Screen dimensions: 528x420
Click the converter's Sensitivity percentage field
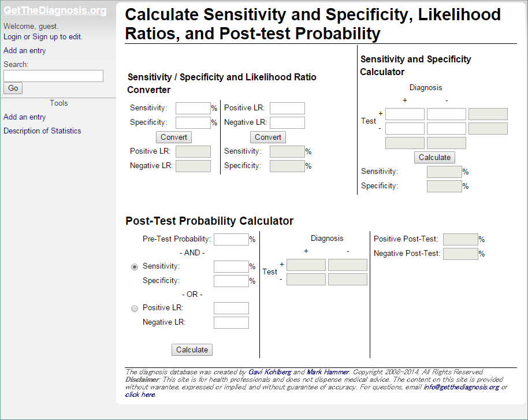click(x=193, y=109)
